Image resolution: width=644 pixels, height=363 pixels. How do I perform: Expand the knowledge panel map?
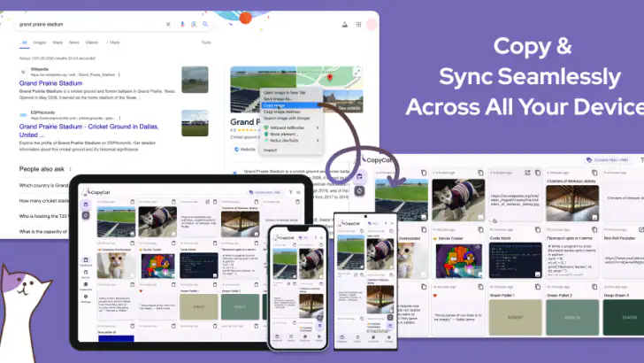click(357, 72)
